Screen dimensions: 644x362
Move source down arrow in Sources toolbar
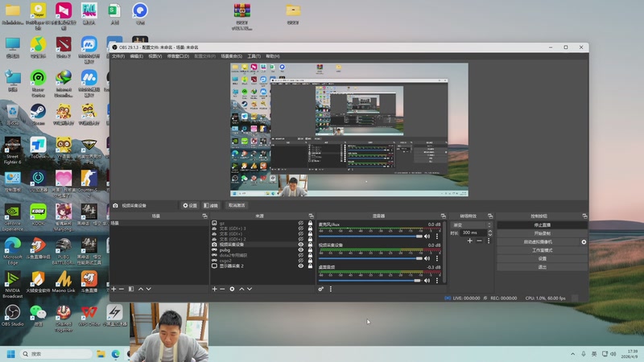pyautogui.click(x=250, y=289)
